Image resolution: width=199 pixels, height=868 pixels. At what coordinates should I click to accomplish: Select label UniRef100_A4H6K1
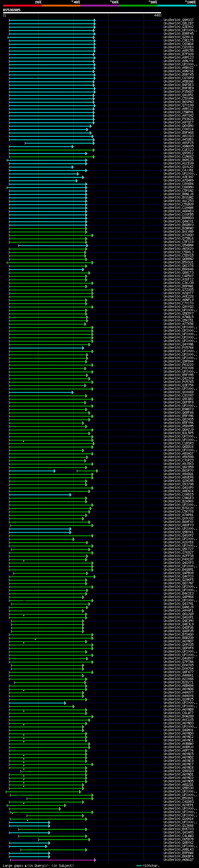click(179, 676)
